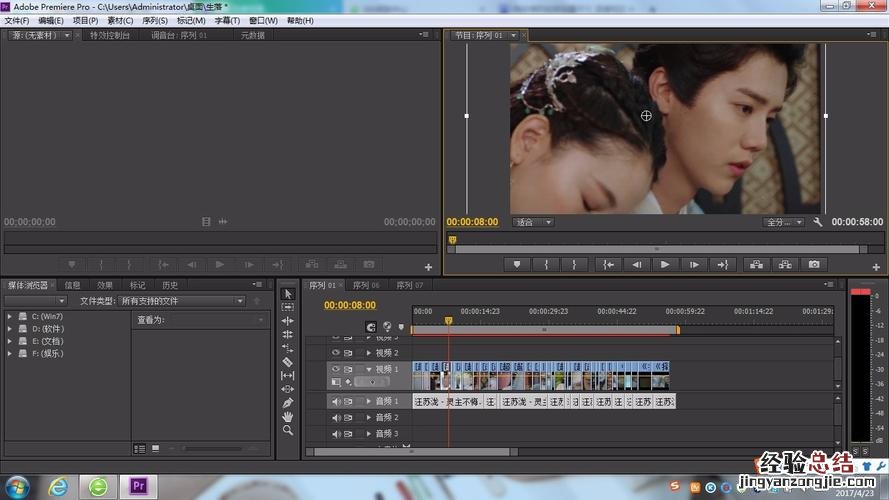Viewport: 889px width, 500px height.
Task: Mute speaker toggle on 音频 2 track
Action: click(x=336, y=417)
